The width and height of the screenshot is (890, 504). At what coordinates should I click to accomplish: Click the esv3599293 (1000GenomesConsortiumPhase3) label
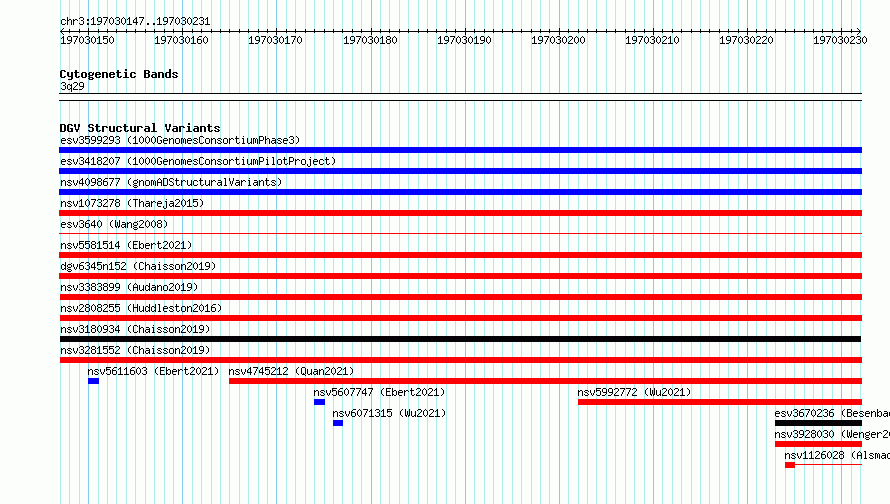coord(180,140)
